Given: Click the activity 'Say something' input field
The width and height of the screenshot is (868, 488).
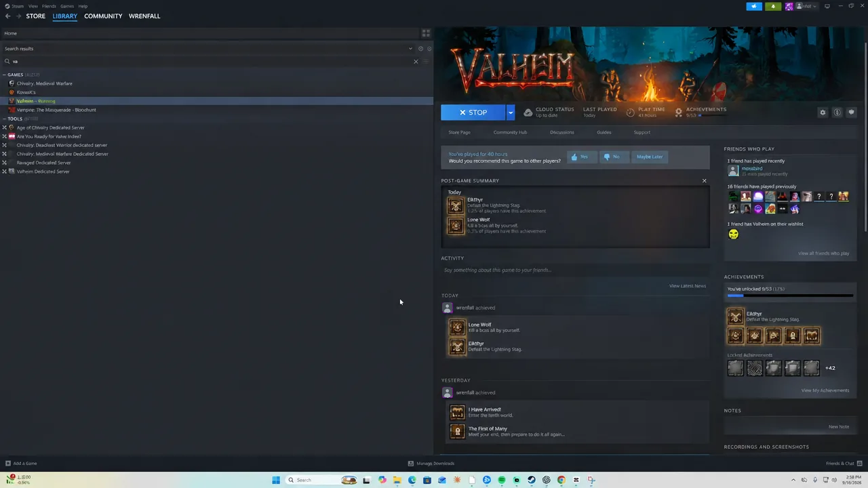Looking at the screenshot, I should (575, 270).
